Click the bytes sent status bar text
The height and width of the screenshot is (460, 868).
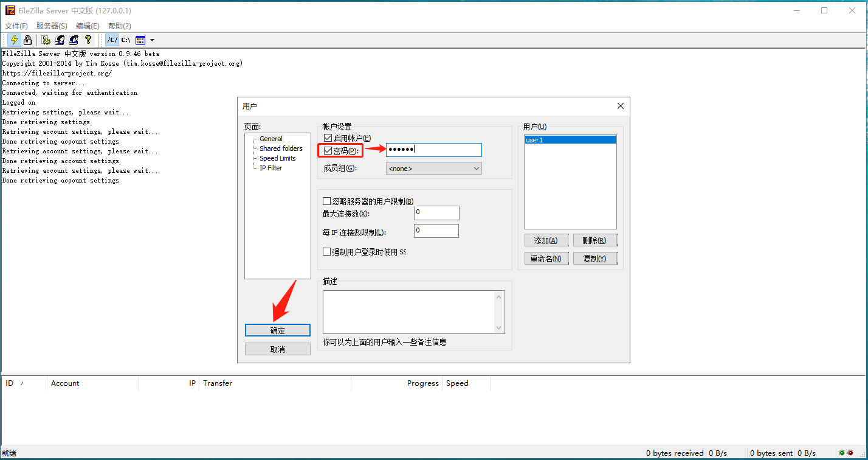pyautogui.click(x=771, y=453)
